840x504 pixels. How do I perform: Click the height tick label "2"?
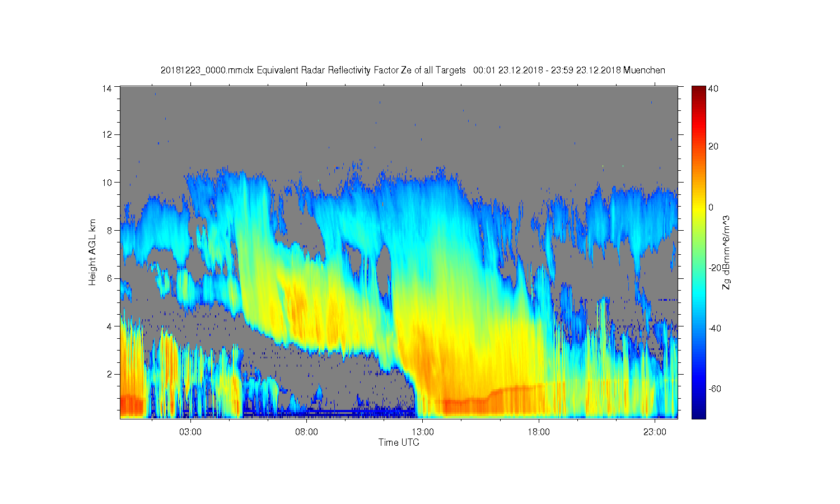point(109,374)
